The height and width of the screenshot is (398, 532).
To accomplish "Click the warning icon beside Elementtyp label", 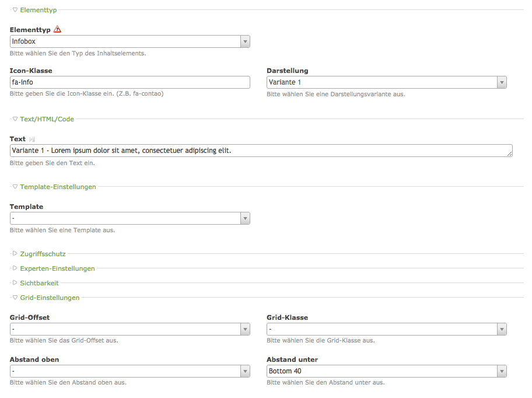I will (57, 29).
